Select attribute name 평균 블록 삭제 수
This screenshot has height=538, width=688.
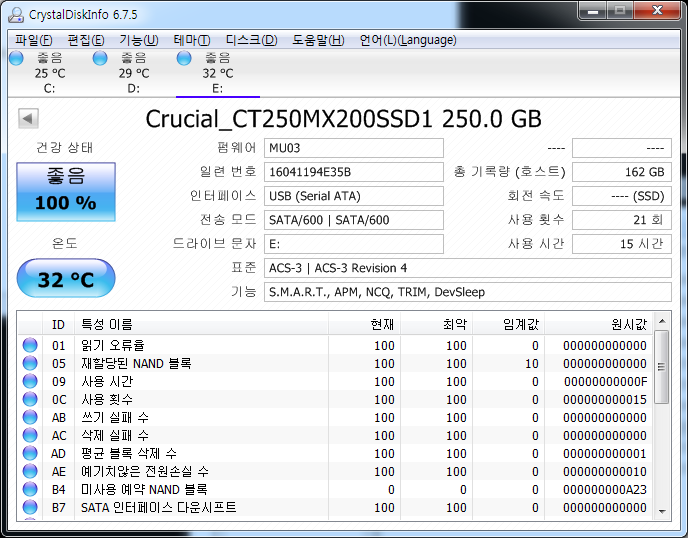129,453
